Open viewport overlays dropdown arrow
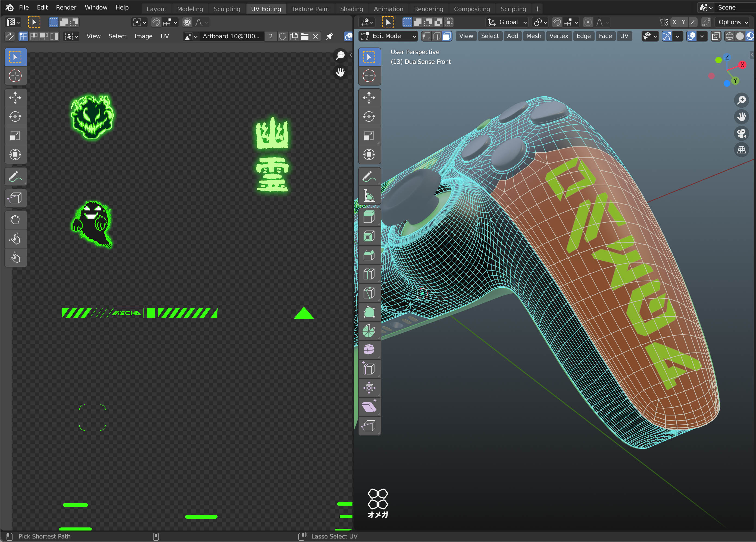 click(702, 36)
